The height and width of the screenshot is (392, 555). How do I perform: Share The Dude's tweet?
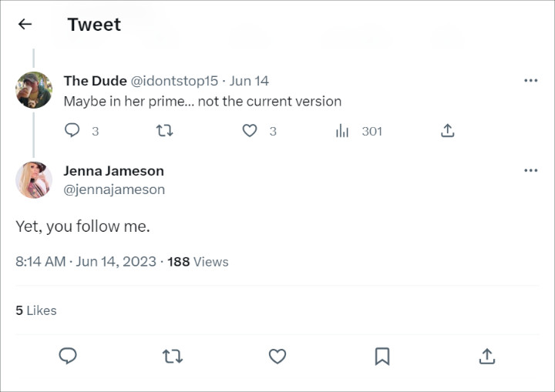447,130
